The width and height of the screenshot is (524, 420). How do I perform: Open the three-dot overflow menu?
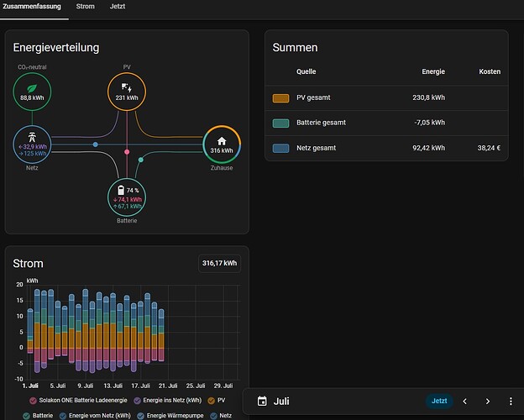click(511, 401)
